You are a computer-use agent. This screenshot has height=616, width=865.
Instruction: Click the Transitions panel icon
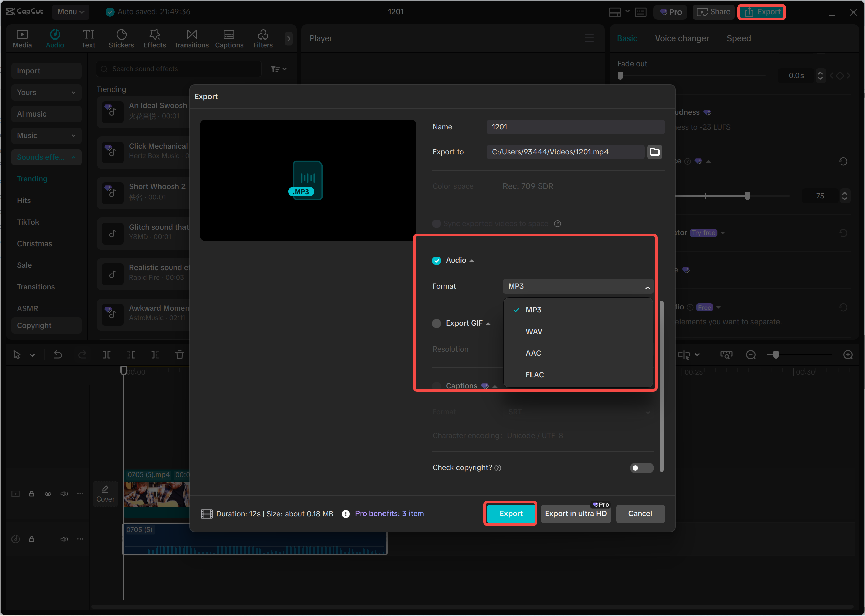tap(191, 38)
